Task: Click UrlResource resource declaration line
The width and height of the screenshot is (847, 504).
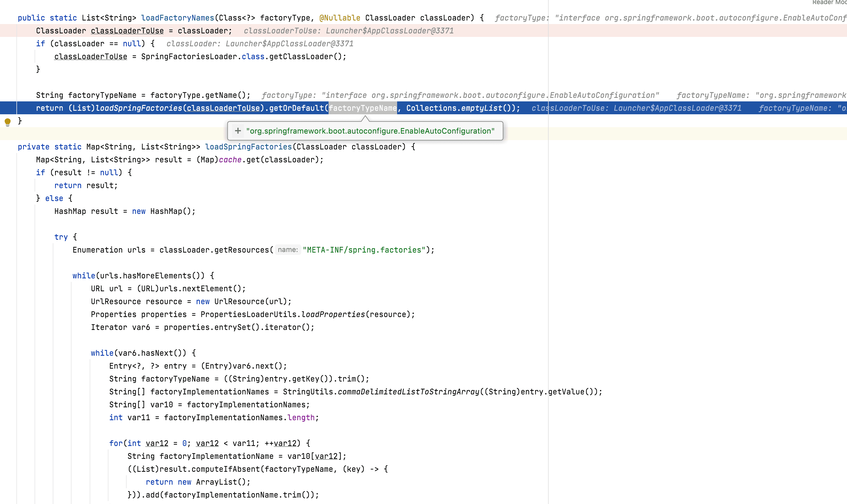Action: click(x=191, y=302)
